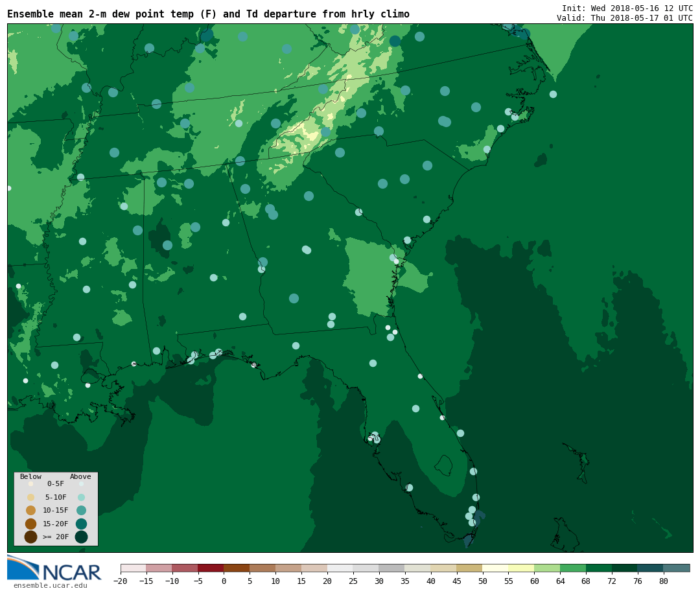
Task: Pick the slate swatch right of 80
Action: tap(677, 568)
